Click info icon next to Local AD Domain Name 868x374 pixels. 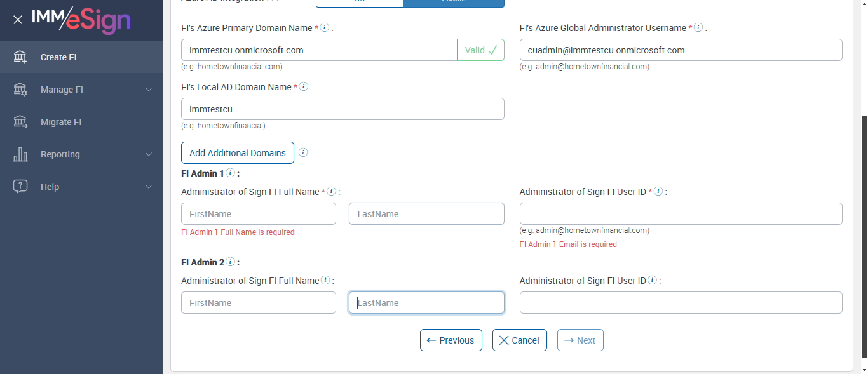pos(304,86)
